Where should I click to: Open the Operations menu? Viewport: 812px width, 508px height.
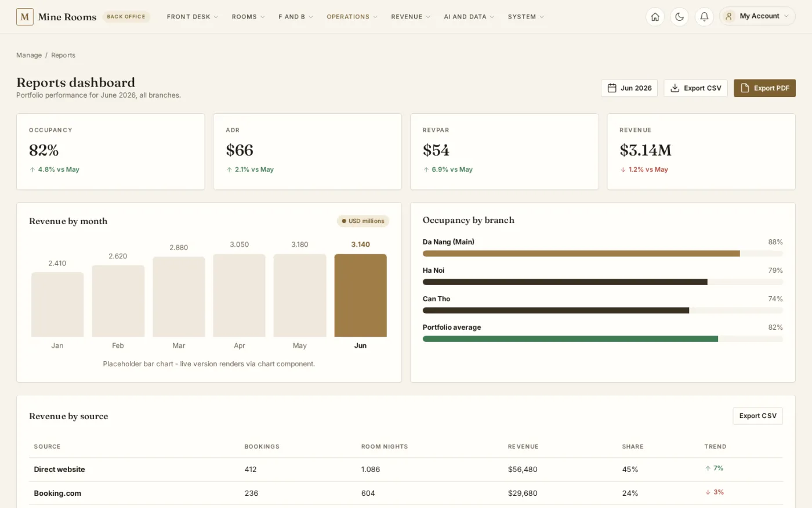pyautogui.click(x=352, y=17)
